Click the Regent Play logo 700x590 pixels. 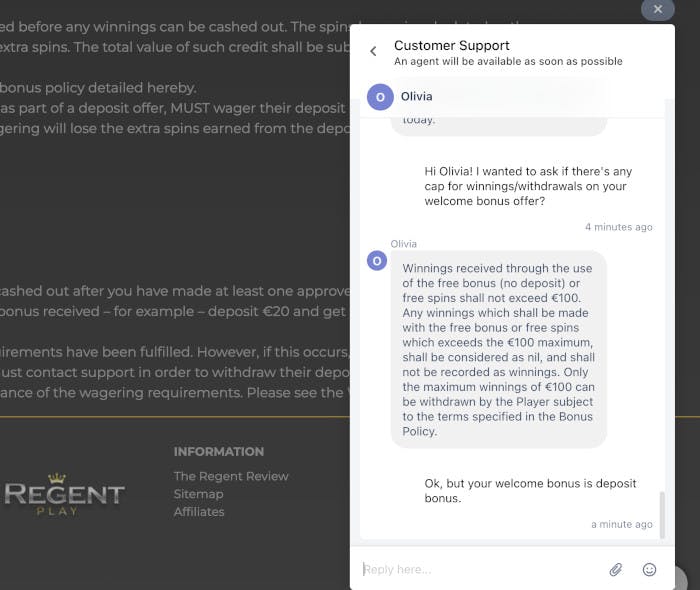(x=64, y=494)
